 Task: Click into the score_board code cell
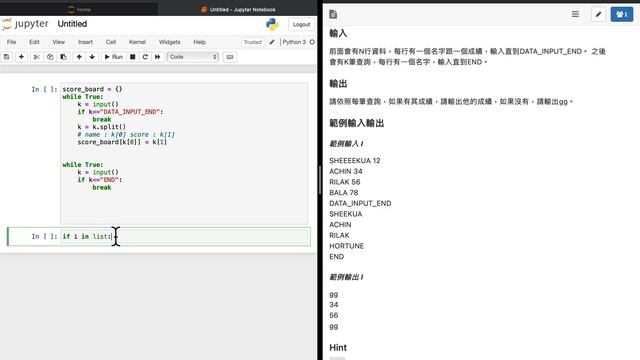[x=184, y=153]
